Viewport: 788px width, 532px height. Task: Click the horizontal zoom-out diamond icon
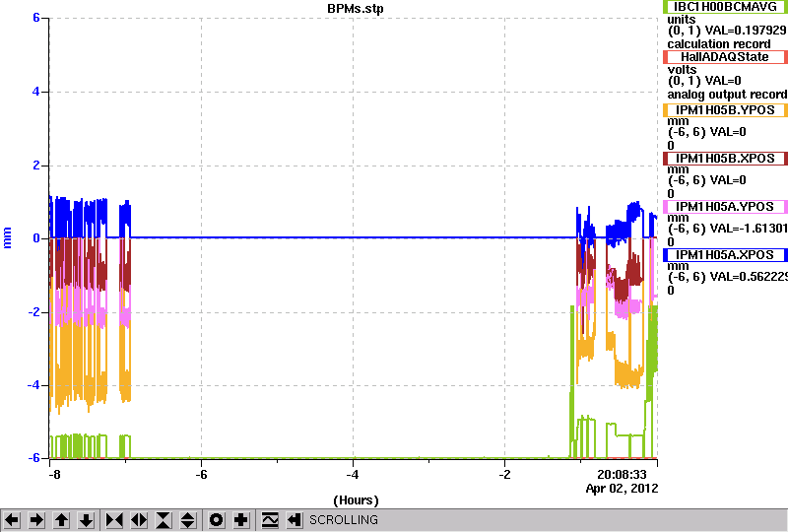click(x=139, y=520)
